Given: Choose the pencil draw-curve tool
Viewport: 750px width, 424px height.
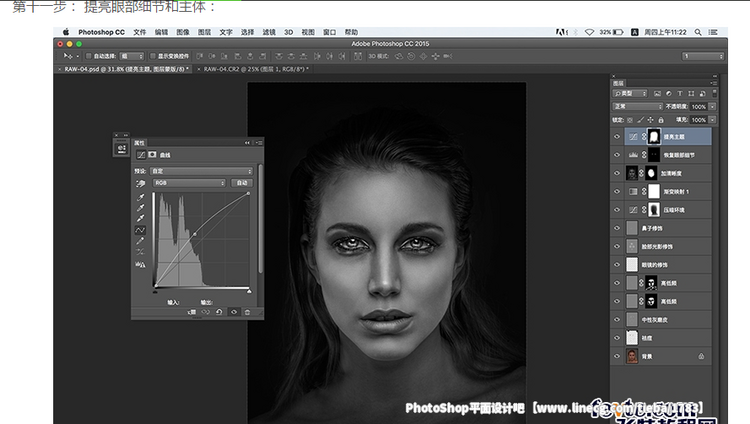Looking at the screenshot, I should tap(141, 241).
